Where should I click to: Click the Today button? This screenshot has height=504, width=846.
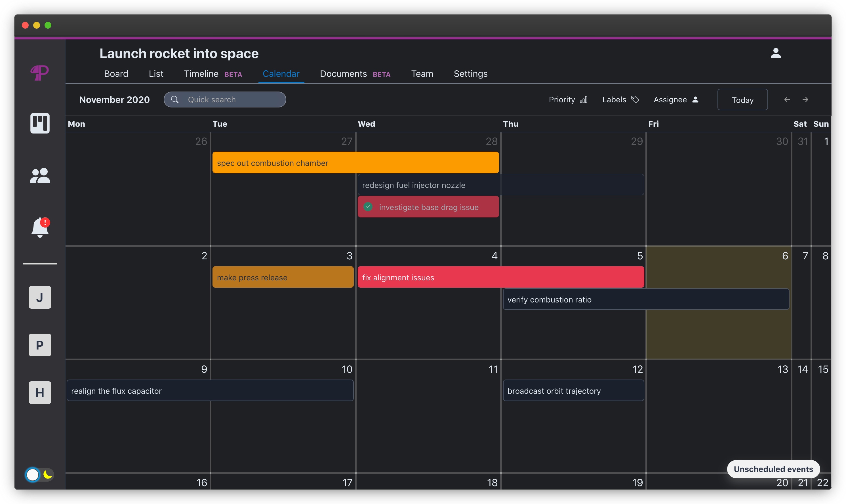(742, 99)
